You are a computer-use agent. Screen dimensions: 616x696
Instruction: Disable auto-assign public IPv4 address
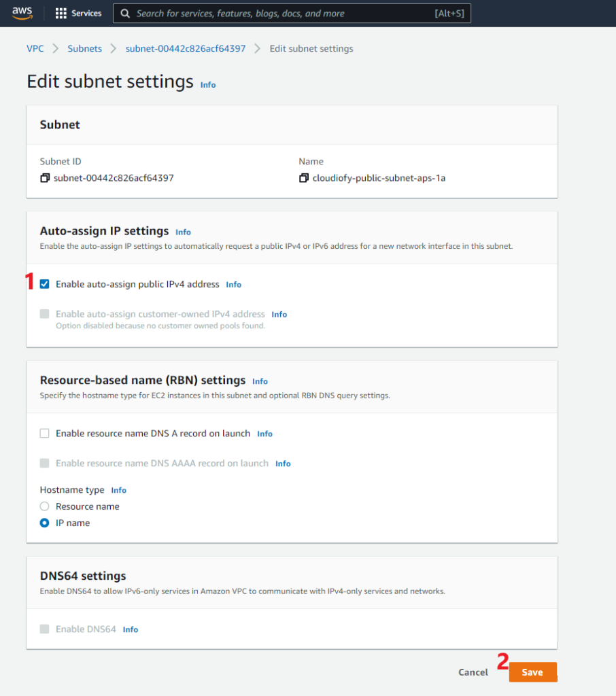[44, 284]
